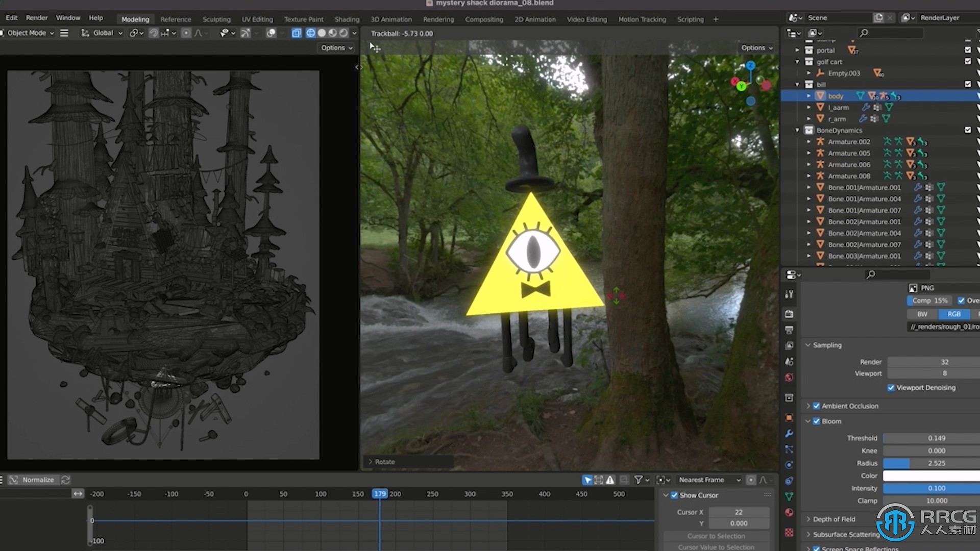Toggle only-selected arrow in graph editor

(587, 480)
